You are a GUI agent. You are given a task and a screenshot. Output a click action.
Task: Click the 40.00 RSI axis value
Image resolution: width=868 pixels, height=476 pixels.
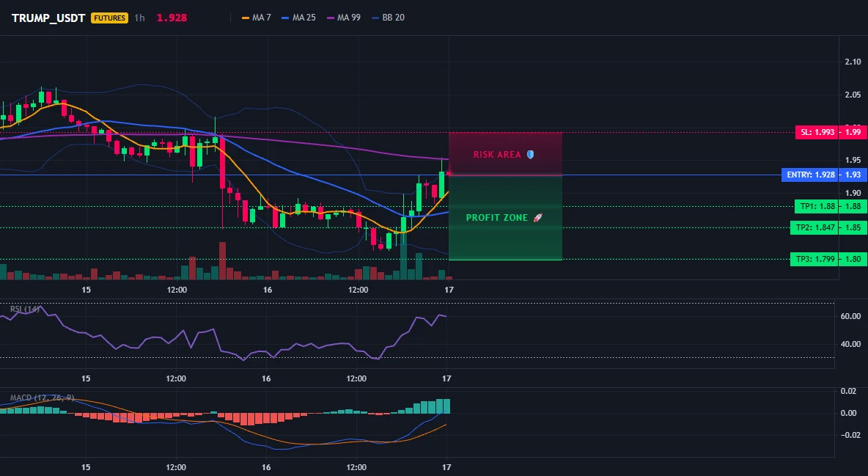point(850,343)
